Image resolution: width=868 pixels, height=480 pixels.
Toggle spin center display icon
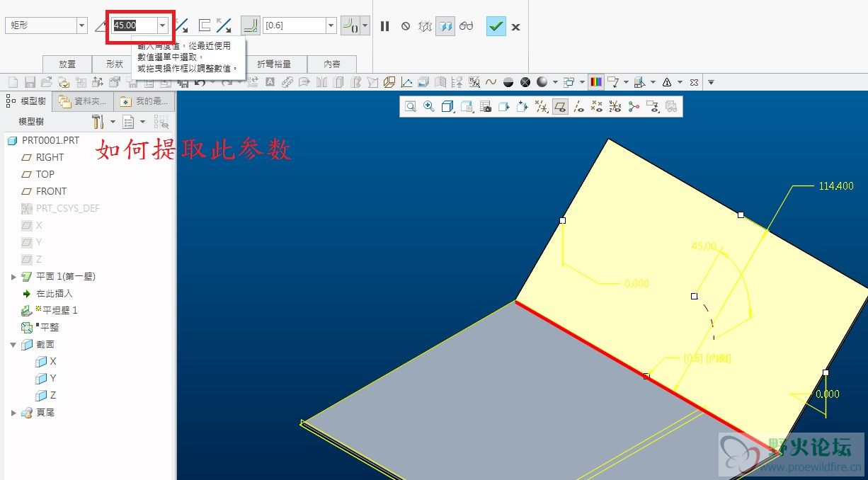634,107
